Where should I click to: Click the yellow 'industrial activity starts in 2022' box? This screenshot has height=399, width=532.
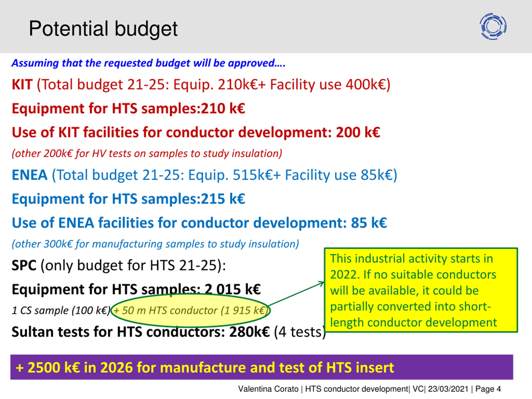[x=421, y=290]
